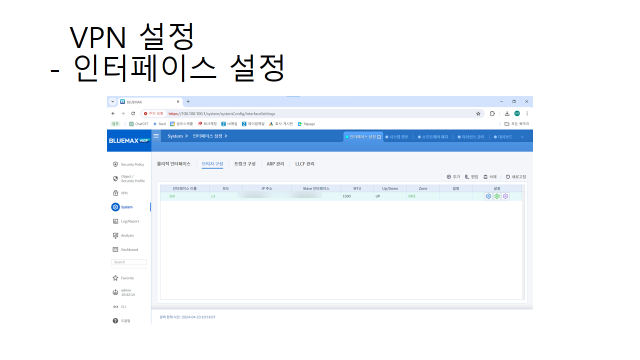This screenshot has height=360, width=640.
Task: Close the BLUEMAX browser tab
Action: [178, 102]
